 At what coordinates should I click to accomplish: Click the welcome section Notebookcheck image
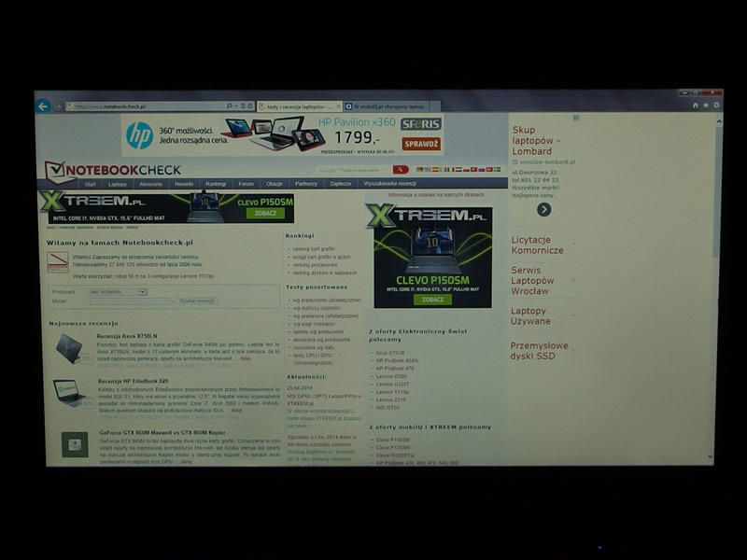58,262
